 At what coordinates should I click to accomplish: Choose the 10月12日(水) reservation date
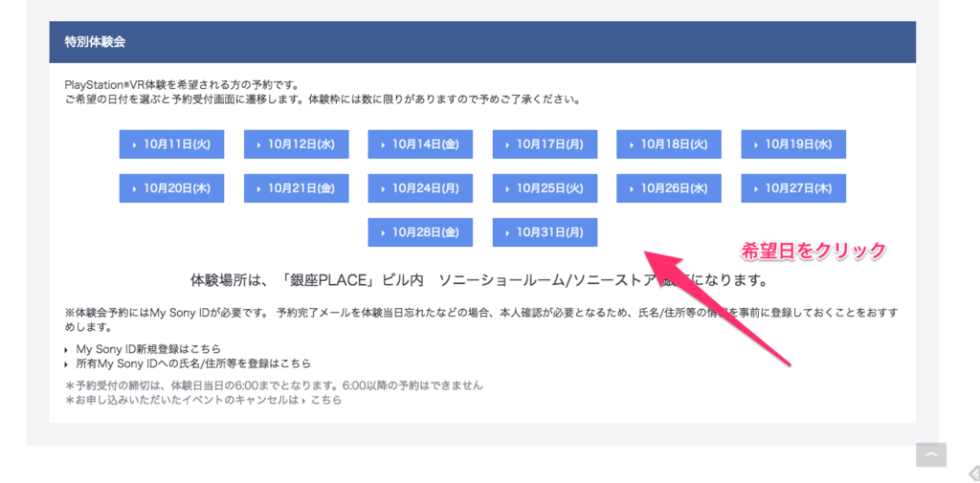(x=297, y=144)
